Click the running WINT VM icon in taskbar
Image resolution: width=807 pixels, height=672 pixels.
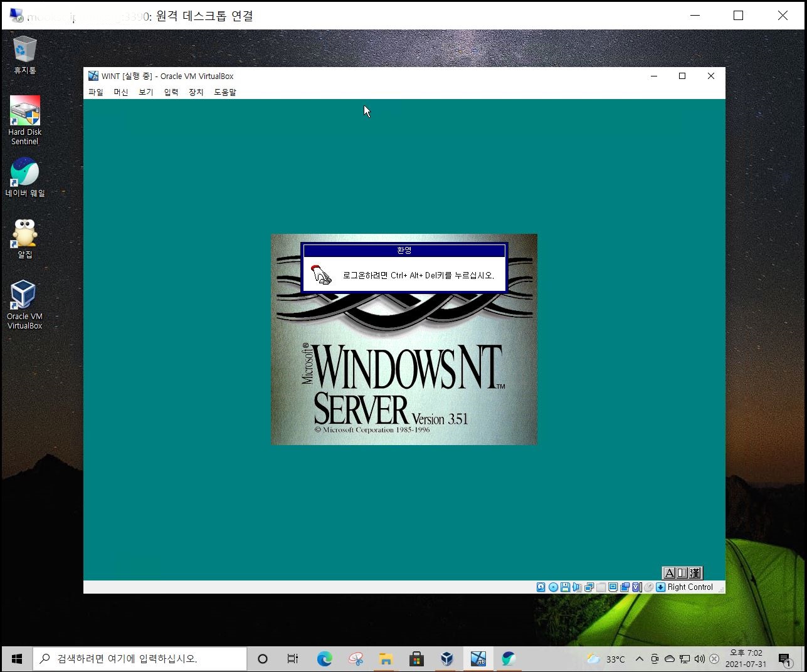[478, 659]
